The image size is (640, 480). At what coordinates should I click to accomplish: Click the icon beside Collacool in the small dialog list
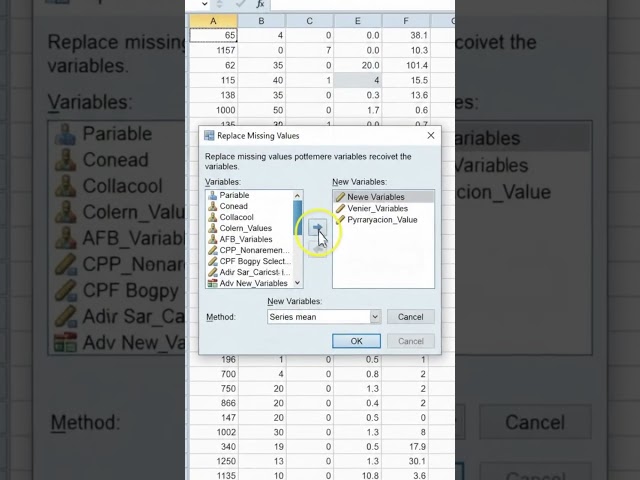(212, 217)
